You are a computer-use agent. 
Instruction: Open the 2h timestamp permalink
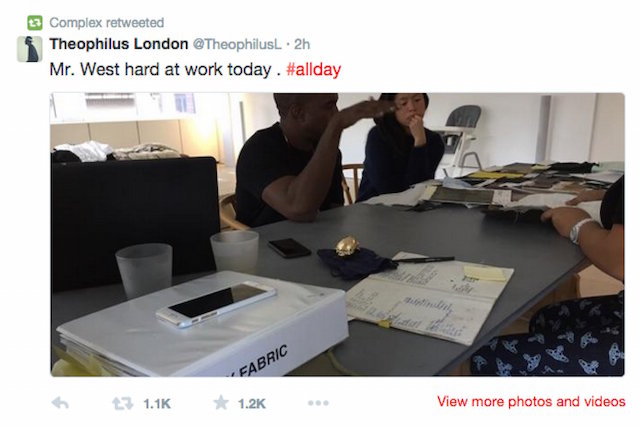tap(302, 44)
